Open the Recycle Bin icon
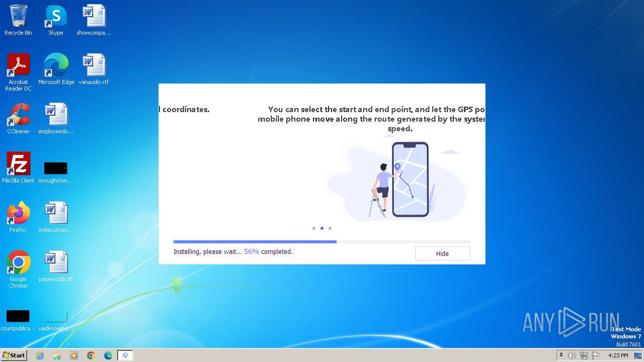Screen dimensions: 644x362 (x=18, y=20)
